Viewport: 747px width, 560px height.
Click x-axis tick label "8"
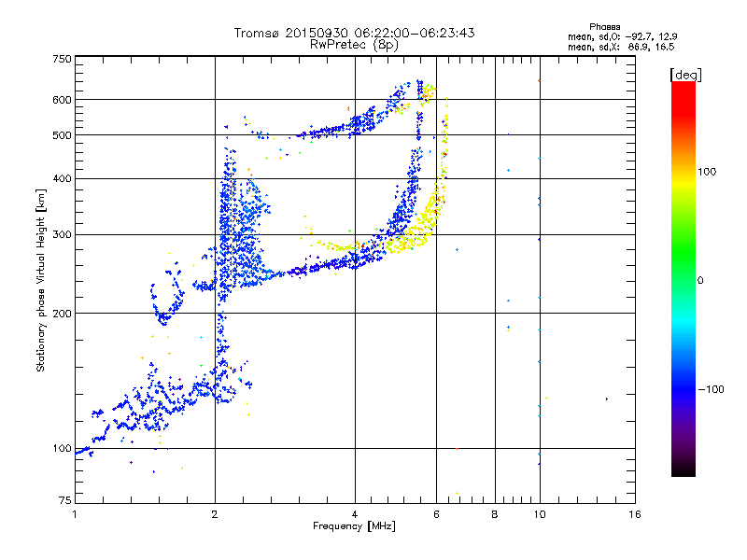(495, 514)
